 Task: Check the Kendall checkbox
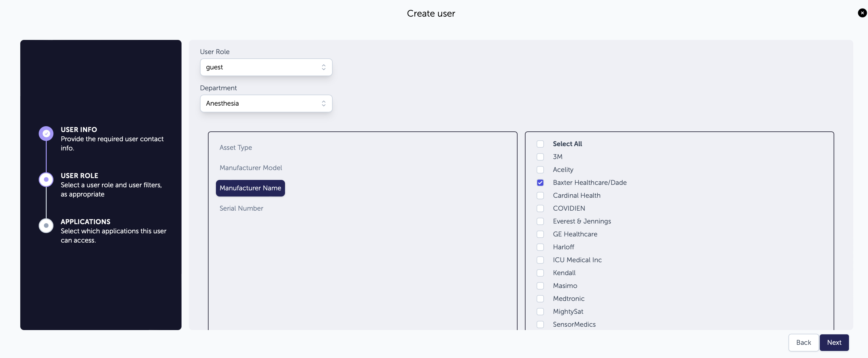(x=540, y=273)
